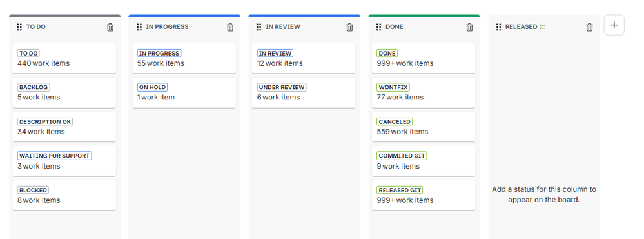Select the DESCRIPTION OK status card
The height and width of the screenshot is (239, 644).
point(64,127)
